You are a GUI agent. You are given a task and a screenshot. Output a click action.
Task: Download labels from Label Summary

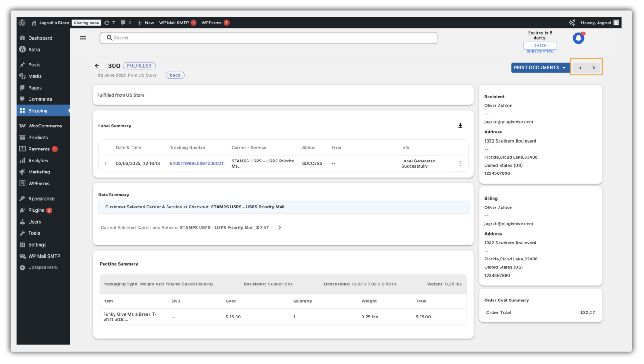coord(460,126)
